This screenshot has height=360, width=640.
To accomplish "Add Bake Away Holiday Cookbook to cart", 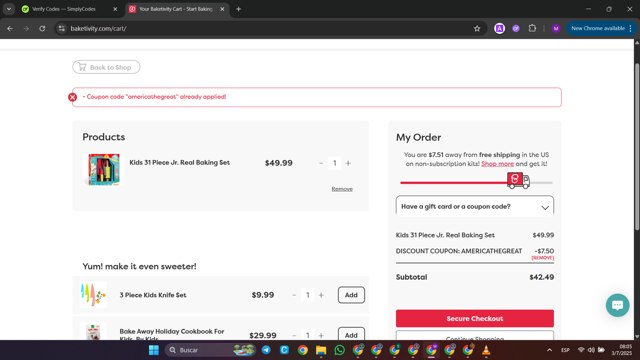I will (x=351, y=334).
